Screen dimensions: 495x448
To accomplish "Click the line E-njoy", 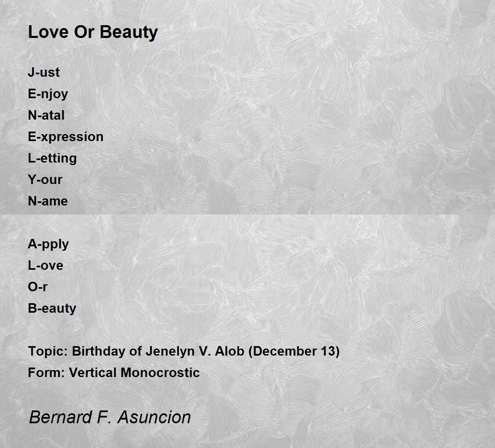I will click(x=48, y=94).
